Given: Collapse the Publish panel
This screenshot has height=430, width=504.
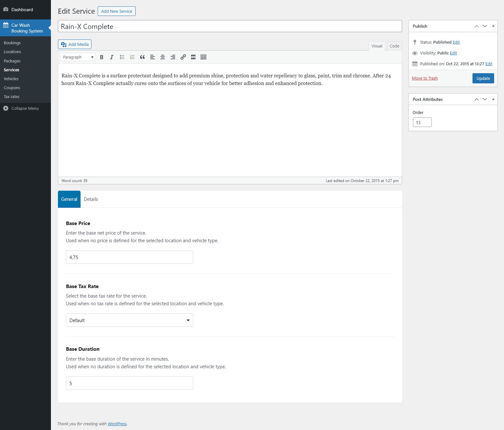Looking at the screenshot, I should click(493, 26).
